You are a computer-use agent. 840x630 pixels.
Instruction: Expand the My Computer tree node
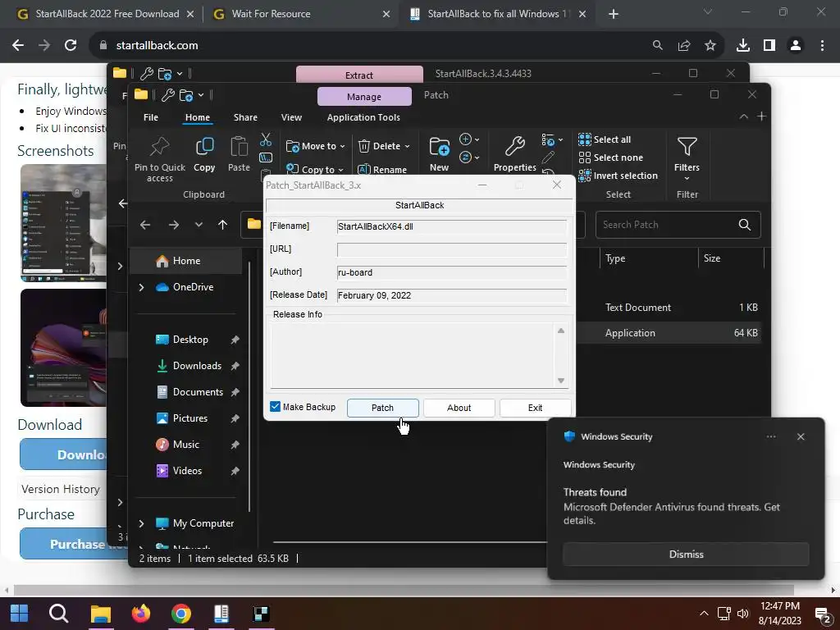click(x=141, y=523)
